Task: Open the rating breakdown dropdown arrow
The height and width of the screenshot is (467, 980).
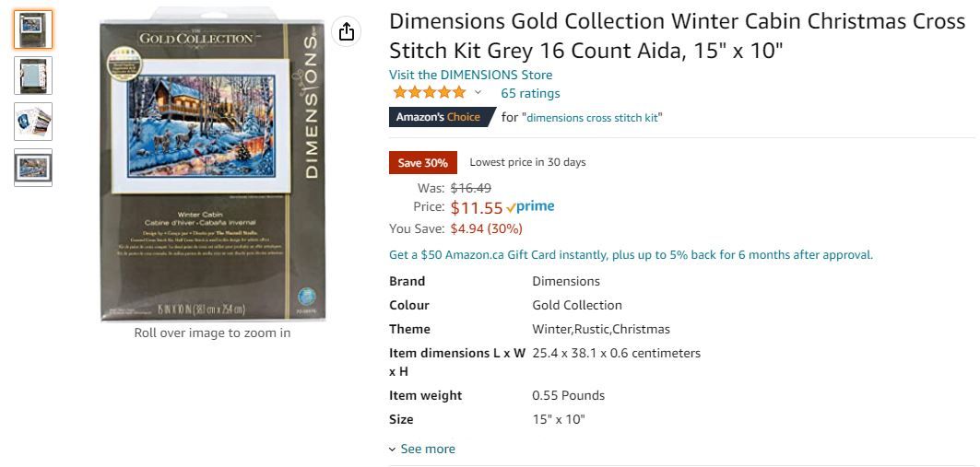Action: (x=478, y=93)
